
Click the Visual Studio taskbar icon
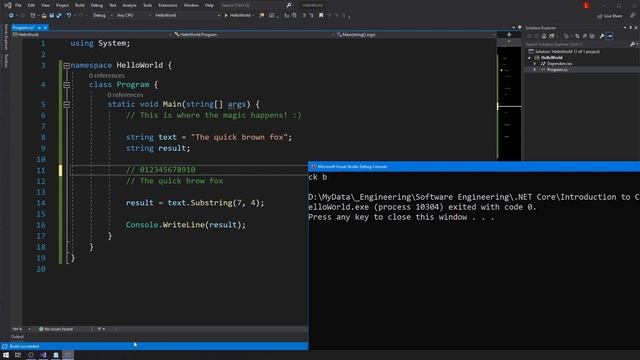click(x=43, y=355)
